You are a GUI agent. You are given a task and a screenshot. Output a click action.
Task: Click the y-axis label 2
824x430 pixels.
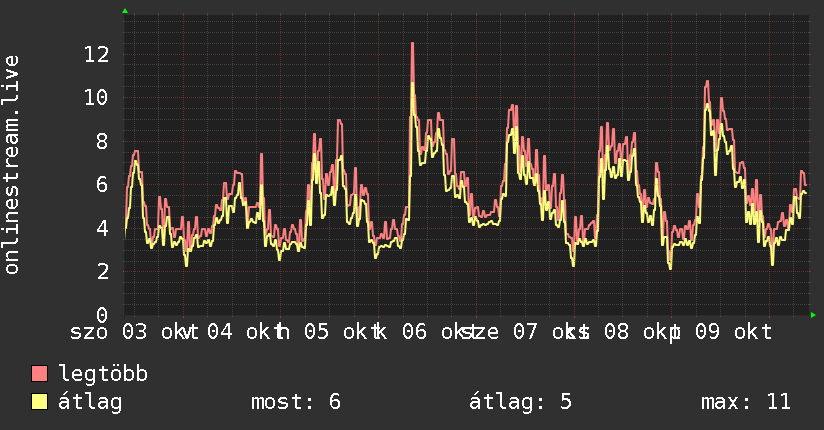pyautogui.click(x=103, y=272)
